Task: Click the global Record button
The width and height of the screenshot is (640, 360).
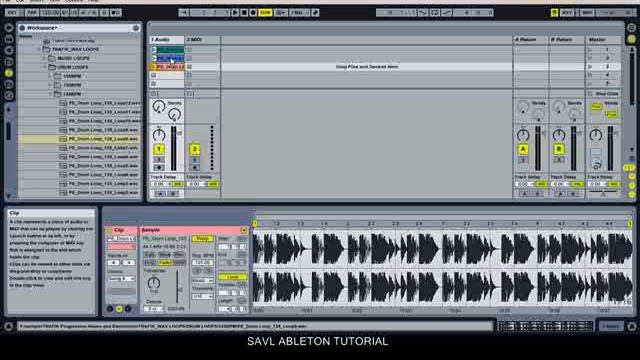Action: tap(253, 13)
